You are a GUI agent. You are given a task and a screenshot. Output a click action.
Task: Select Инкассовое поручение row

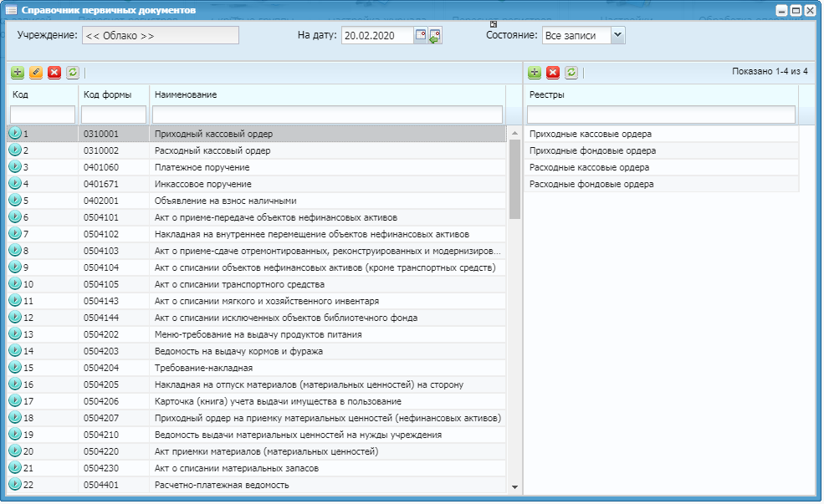257,184
